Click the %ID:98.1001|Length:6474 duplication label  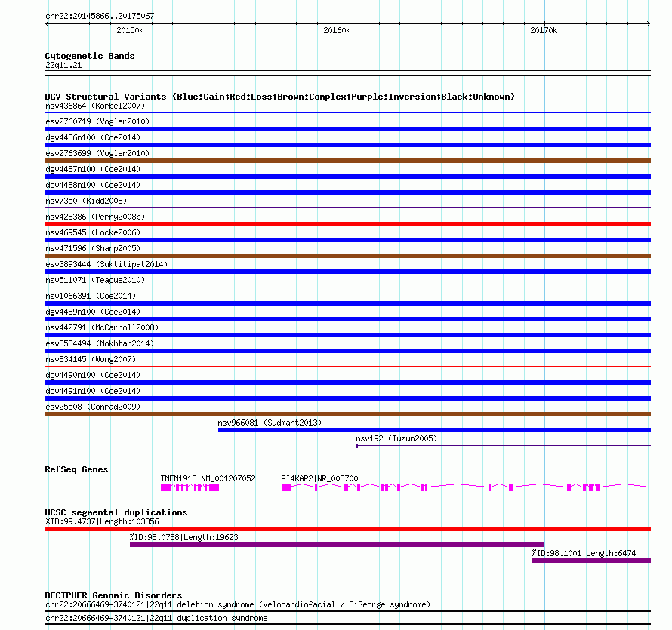(584, 553)
